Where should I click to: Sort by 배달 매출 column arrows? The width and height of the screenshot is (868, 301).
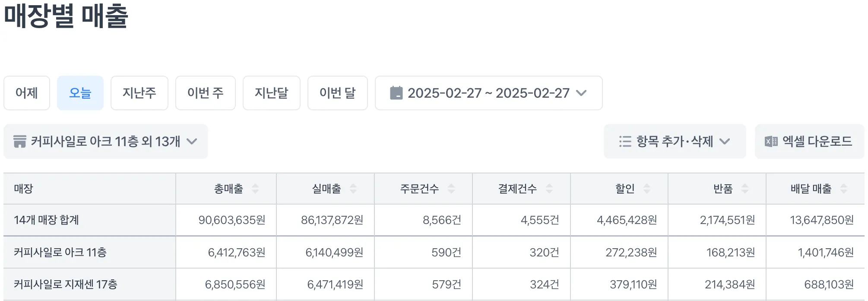pos(844,189)
